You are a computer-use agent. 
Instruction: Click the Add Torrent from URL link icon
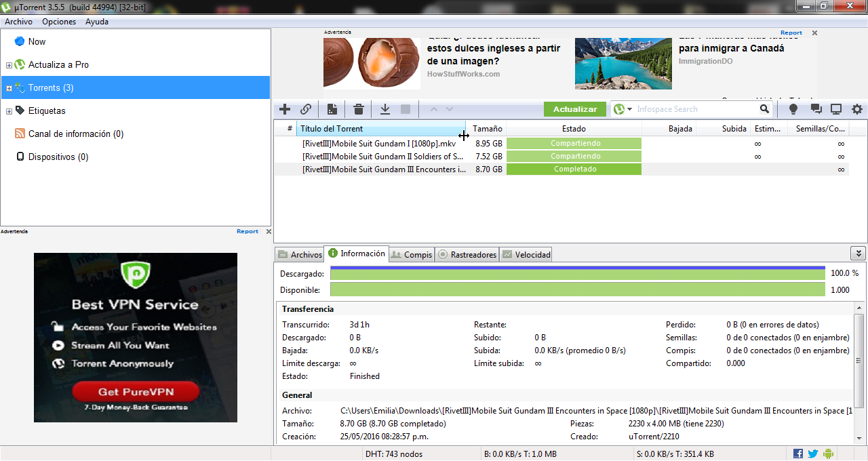306,109
